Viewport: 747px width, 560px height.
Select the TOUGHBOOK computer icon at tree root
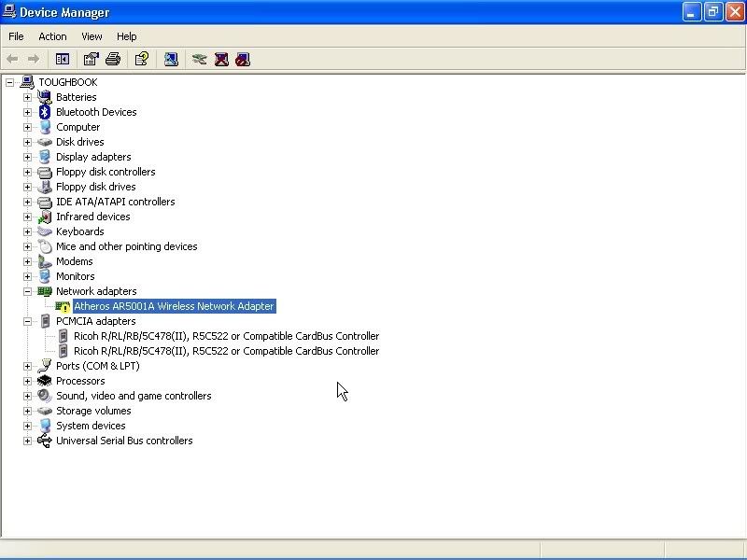pyautogui.click(x=27, y=82)
